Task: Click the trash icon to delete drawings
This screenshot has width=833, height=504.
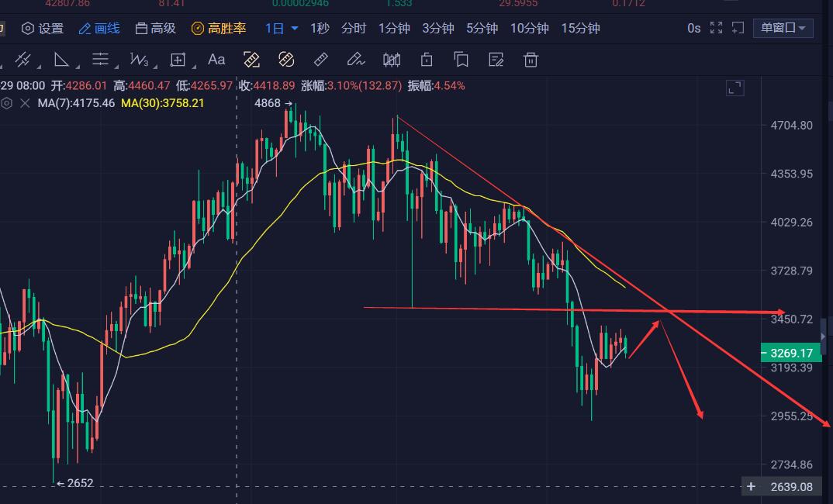Action: (x=531, y=60)
